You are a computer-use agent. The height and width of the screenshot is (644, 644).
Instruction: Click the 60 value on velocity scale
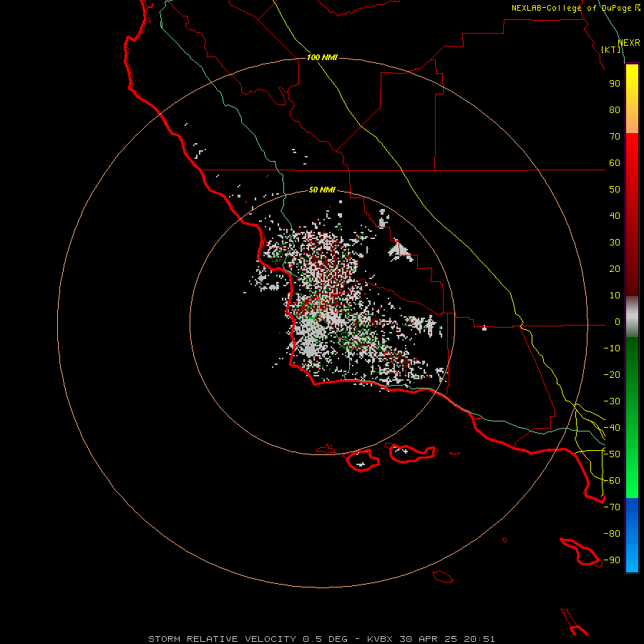point(615,163)
